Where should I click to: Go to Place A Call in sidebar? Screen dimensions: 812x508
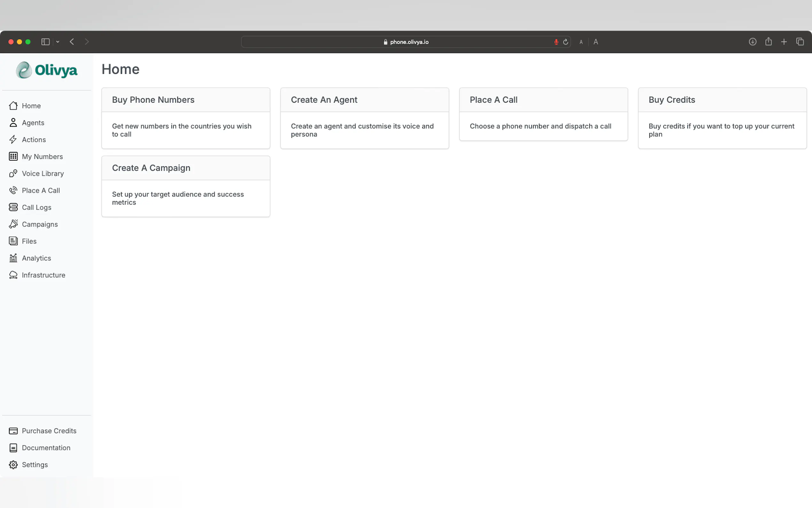pos(41,191)
